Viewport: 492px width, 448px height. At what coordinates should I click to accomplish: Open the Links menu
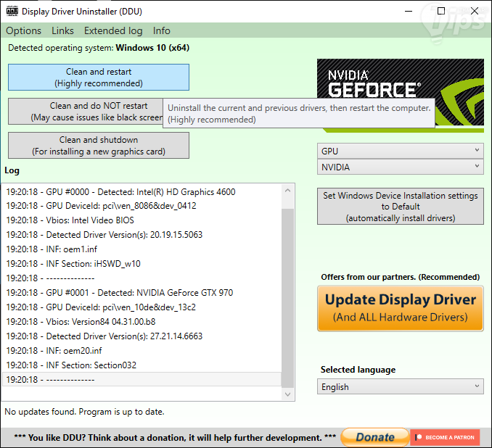point(62,30)
